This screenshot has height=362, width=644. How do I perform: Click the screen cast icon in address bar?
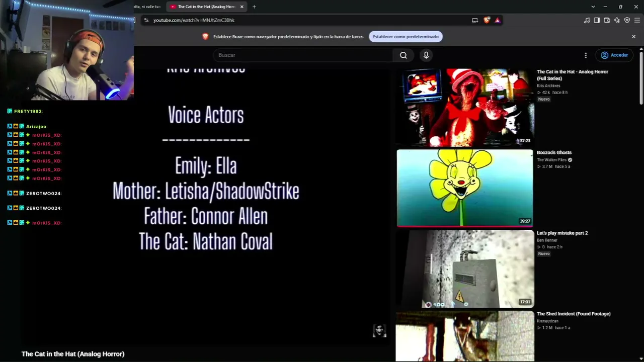[x=474, y=20]
